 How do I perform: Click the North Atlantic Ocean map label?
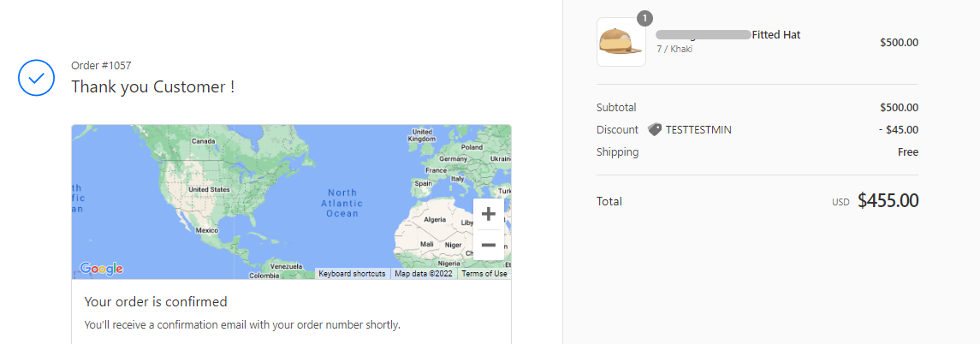(x=342, y=203)
